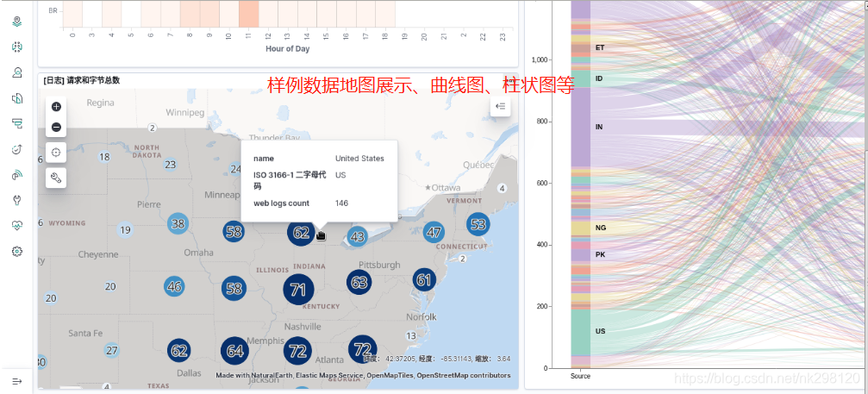
Task: Open the NaturalEarth attribution link
Action: tap(271, 375)
